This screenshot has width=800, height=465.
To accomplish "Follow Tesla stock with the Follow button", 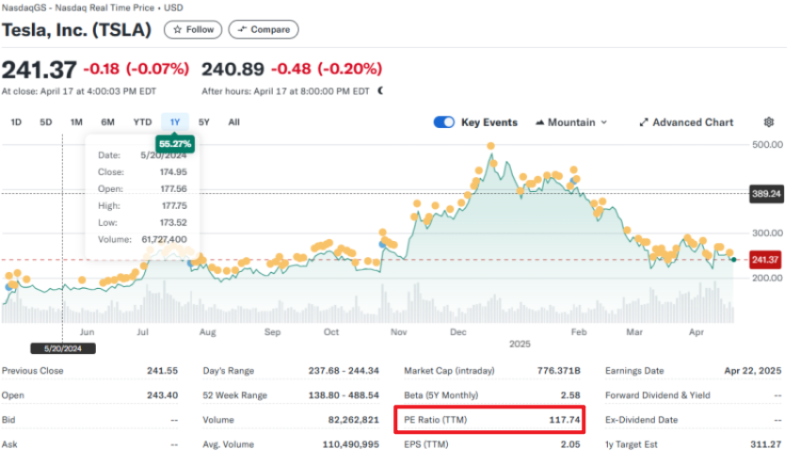I will (x=193, y=30).
